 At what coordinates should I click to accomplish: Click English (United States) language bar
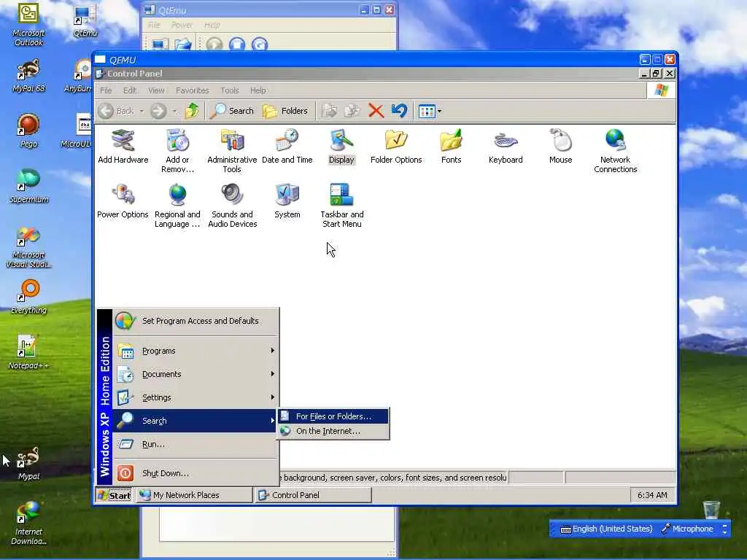pyautogui.click(x=606, y=529)
